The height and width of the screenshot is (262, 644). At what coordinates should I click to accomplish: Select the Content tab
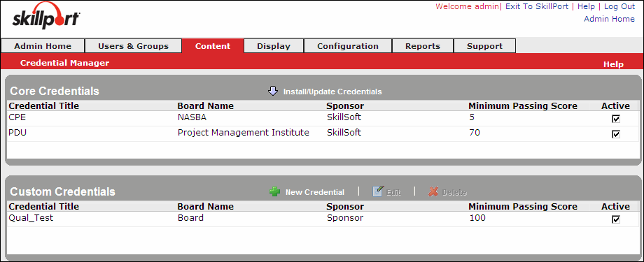coord(213,46)
